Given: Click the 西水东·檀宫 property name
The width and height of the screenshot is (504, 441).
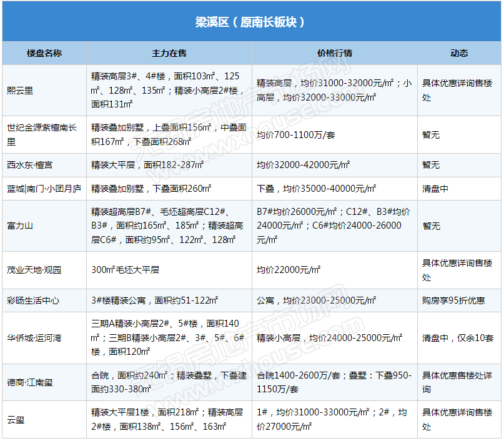Looking at the screenshot, I should (x=30, y=165).
